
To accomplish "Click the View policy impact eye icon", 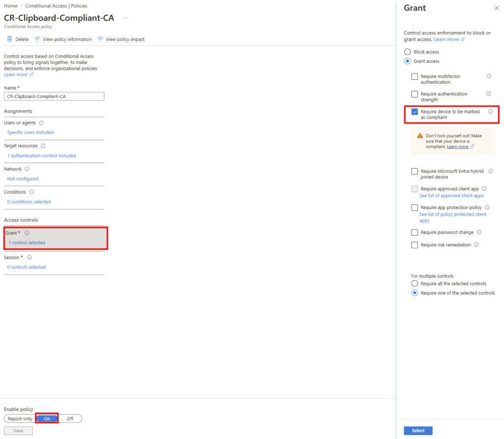I will coord(100,39).
